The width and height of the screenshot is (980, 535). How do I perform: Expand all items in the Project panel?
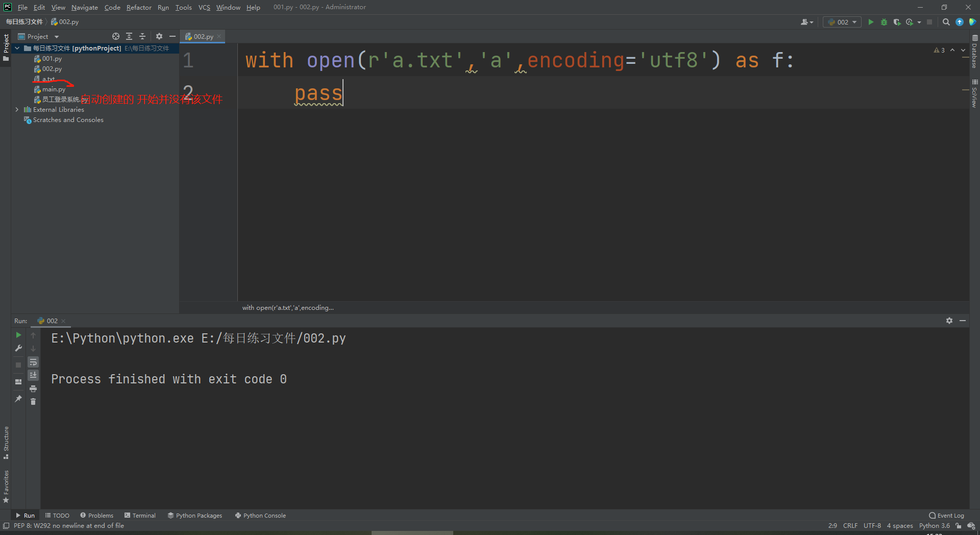click(129, 36)
